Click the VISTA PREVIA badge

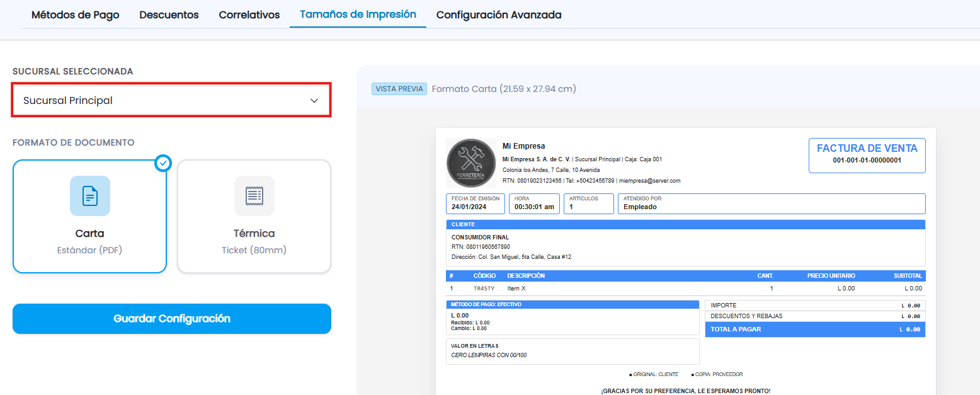[x=399, y=89]
